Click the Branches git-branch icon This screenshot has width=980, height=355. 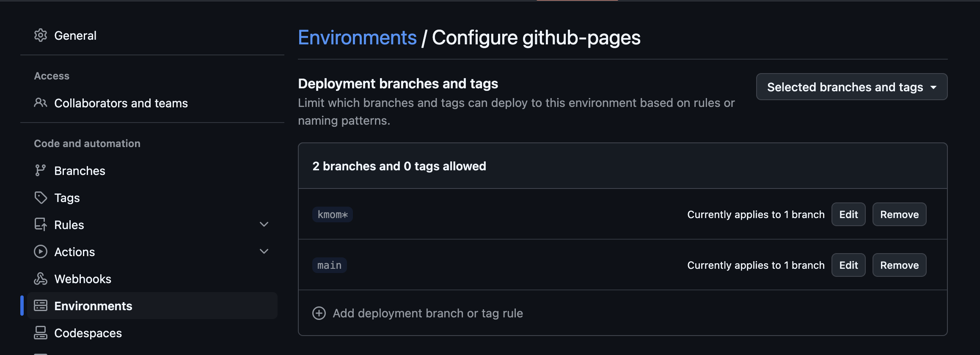coord(41,170)
